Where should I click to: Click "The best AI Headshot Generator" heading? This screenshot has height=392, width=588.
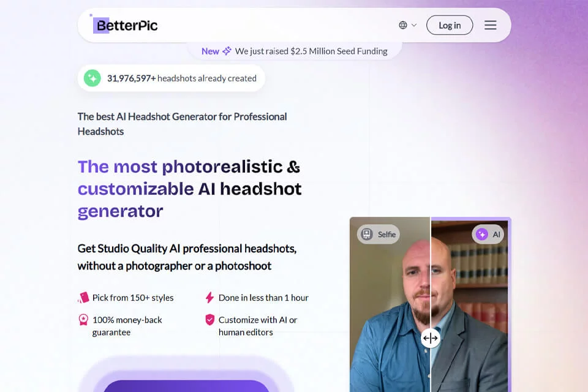[x=183, y=124]
